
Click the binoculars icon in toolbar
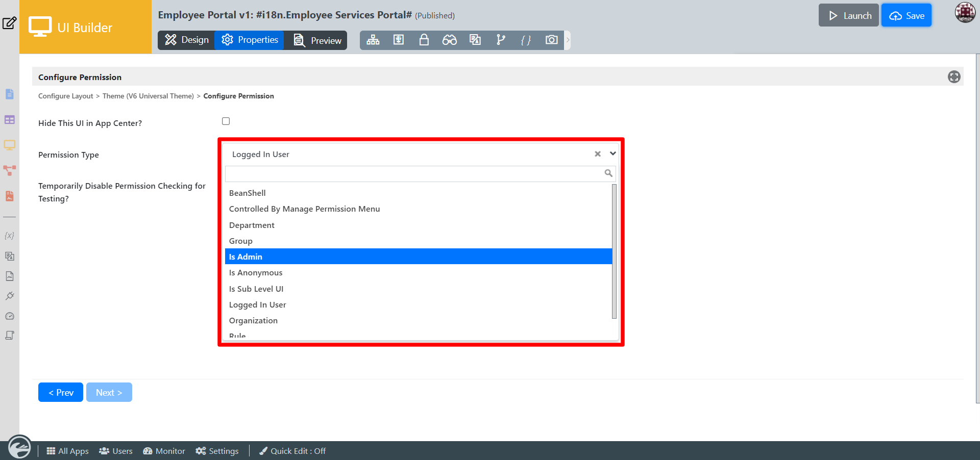(449, 40)
